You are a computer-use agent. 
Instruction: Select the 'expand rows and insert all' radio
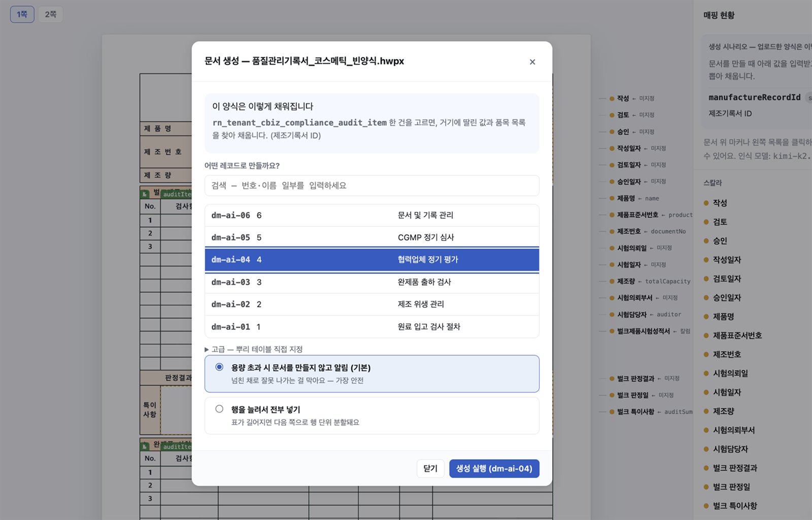point(219,409)
